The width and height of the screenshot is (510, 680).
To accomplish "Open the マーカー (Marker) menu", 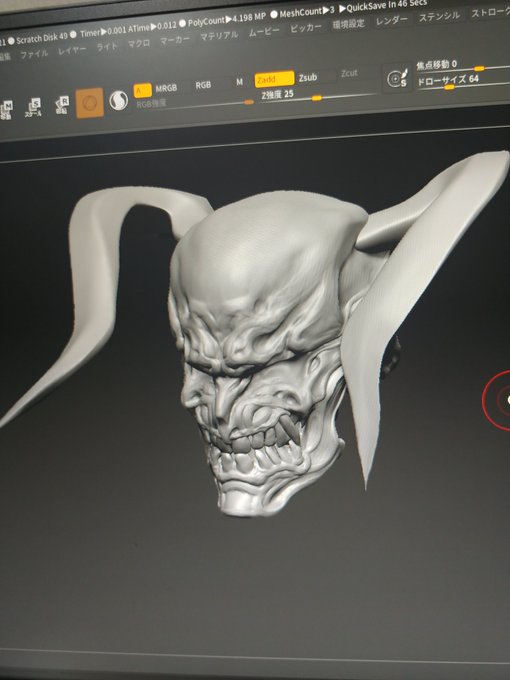I will click(175, 40).
